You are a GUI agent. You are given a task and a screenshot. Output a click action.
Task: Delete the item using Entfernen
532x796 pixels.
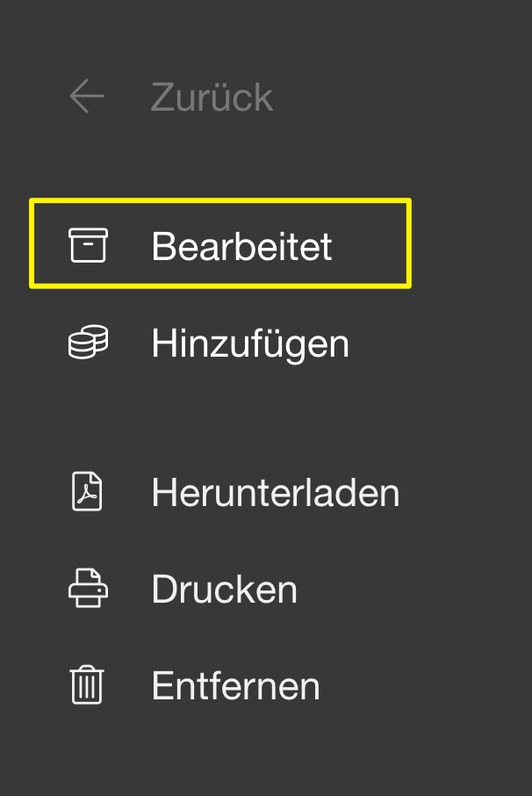(235, 685)
